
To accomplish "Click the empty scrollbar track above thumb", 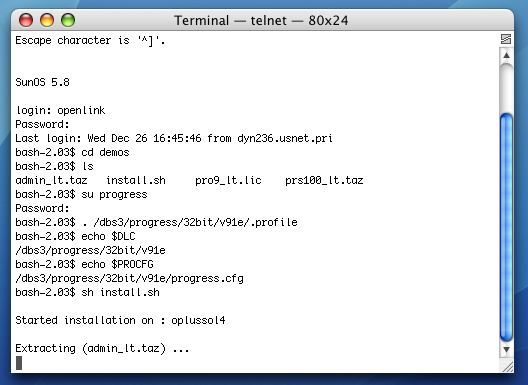I will pyautogui.click(x=506, y=88).
